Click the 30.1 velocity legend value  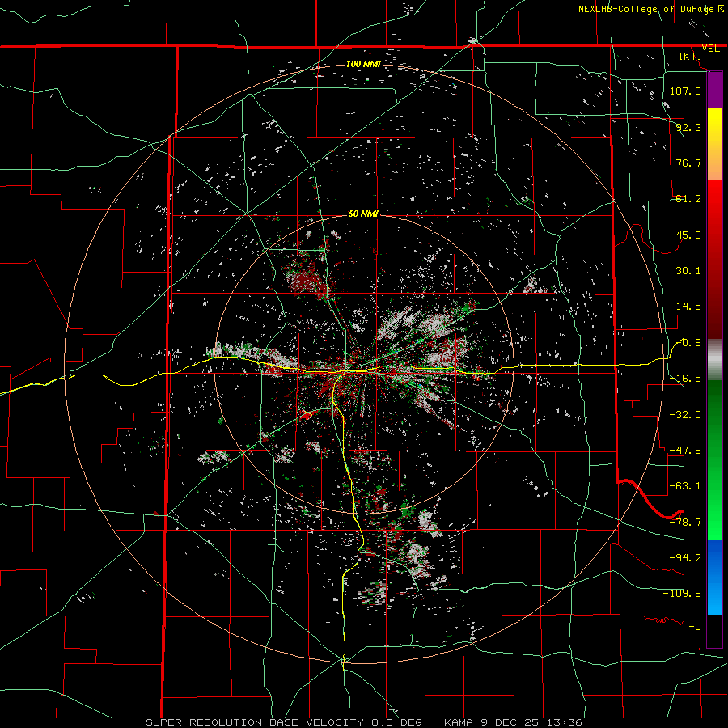pos(688,271)
